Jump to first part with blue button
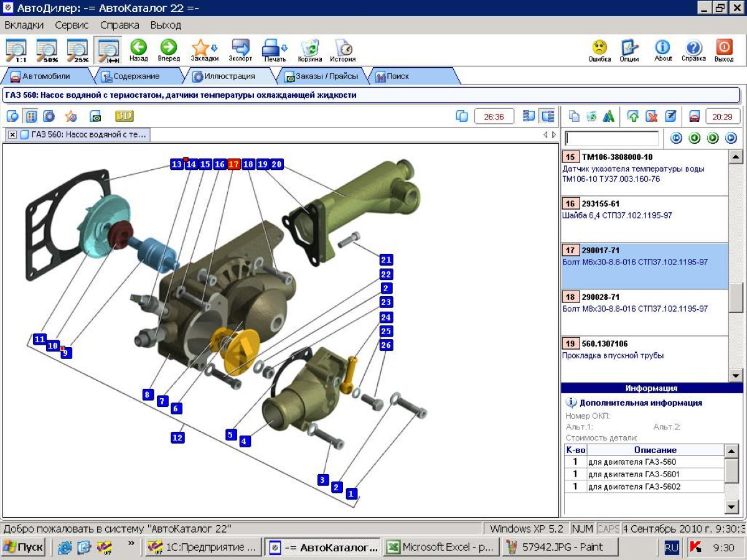The image size is (747, 560). (676, 138)
